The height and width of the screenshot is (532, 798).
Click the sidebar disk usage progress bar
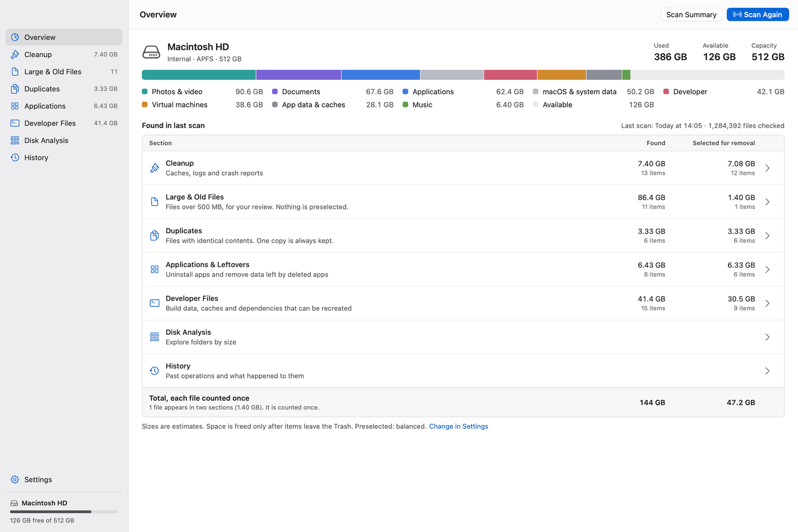(64, 511)
